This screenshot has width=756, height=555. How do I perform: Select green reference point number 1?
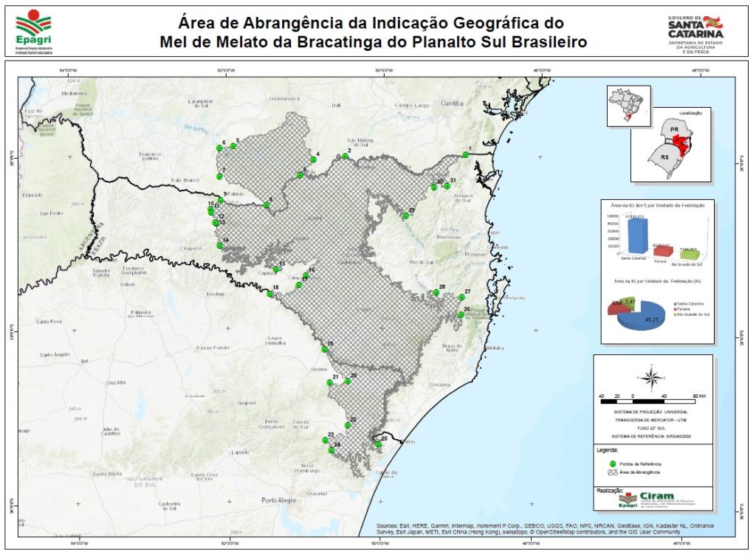click(x=462, y=156)
